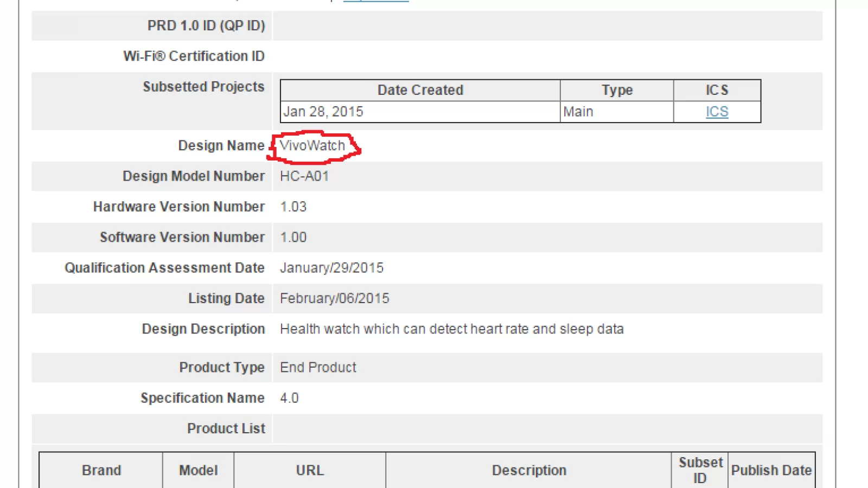Click the "Specification Name" label
This screenshot has height=488, width=868.
[x=202, y=398]
